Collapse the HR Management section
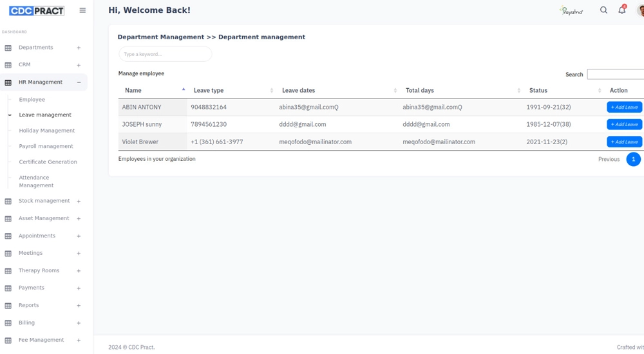644x354 pixels. coord(79,82)
